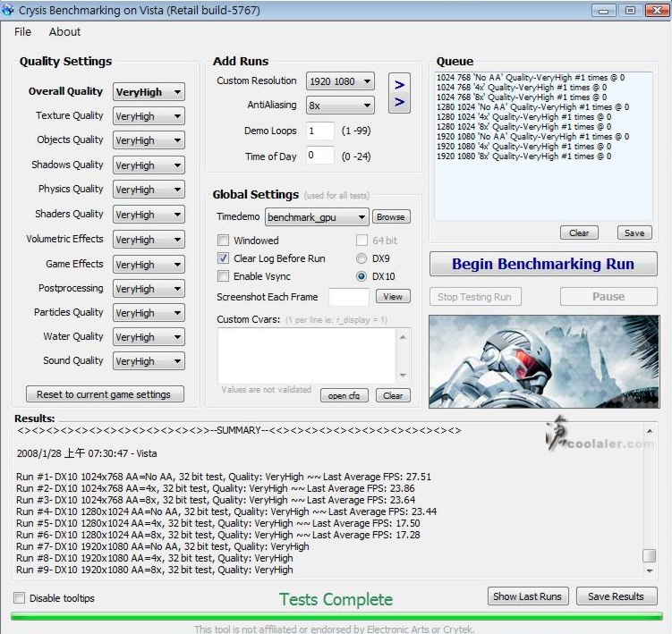Screen dimensions: 672x634
Task: Expand Volumetric Effects dropdown
Action: tap(149, 240)
